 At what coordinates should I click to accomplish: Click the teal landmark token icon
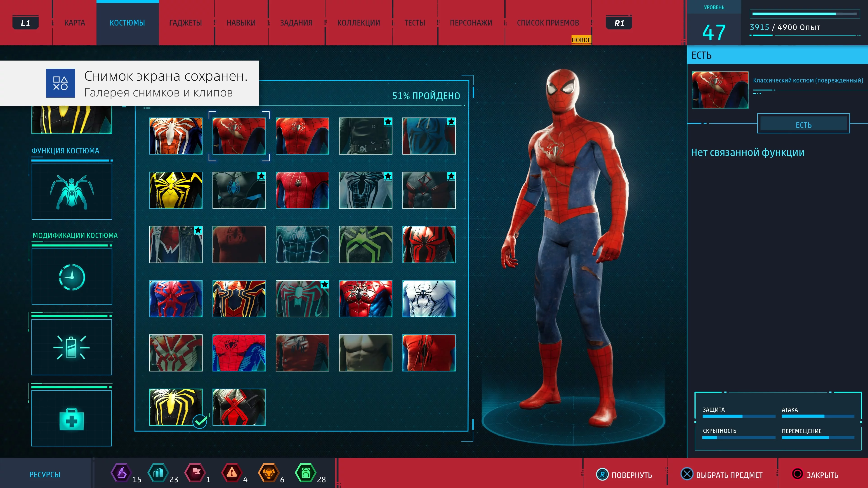pyautogui.click(x=158, y=473)
